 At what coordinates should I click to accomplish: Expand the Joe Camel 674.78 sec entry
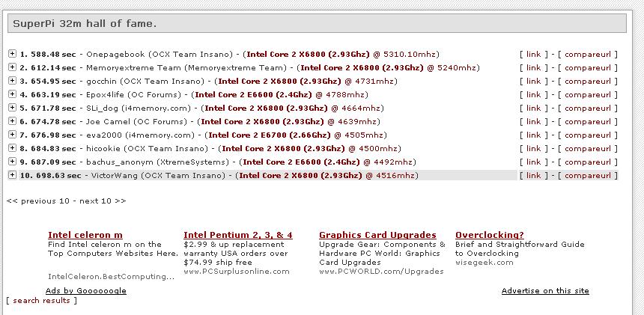(12, 121)
